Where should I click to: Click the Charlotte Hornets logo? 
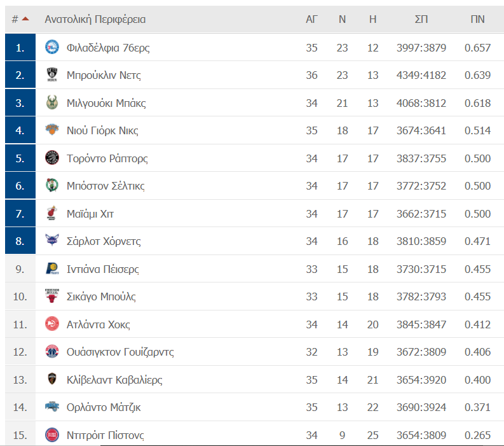[x=51, y=240]
